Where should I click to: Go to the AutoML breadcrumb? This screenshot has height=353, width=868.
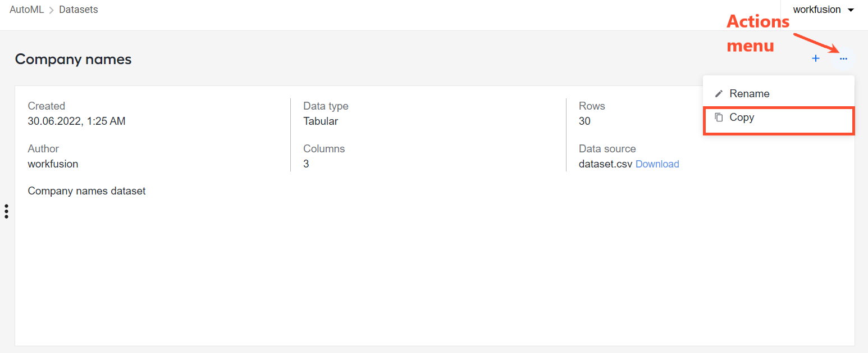[27, 10]
